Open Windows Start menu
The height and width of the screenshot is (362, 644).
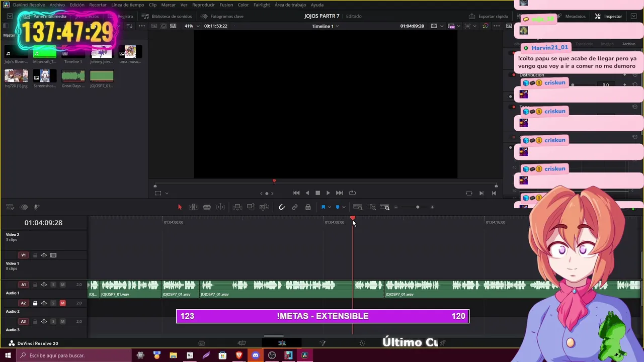[x=8, y=355]
